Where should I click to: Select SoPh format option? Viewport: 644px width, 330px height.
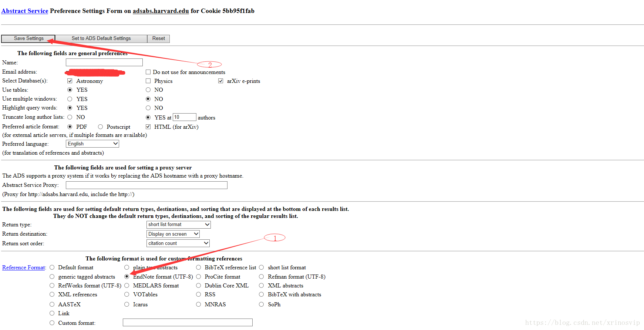pos(261,304)
